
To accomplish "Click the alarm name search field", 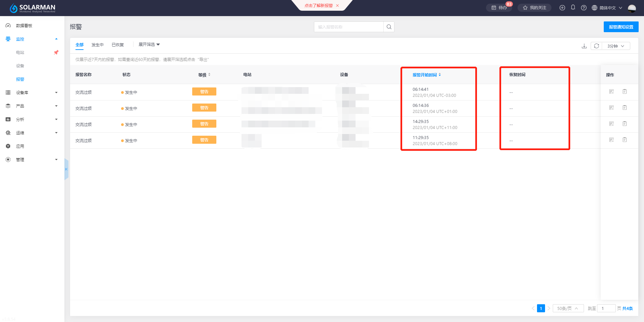I will [348, 27].
